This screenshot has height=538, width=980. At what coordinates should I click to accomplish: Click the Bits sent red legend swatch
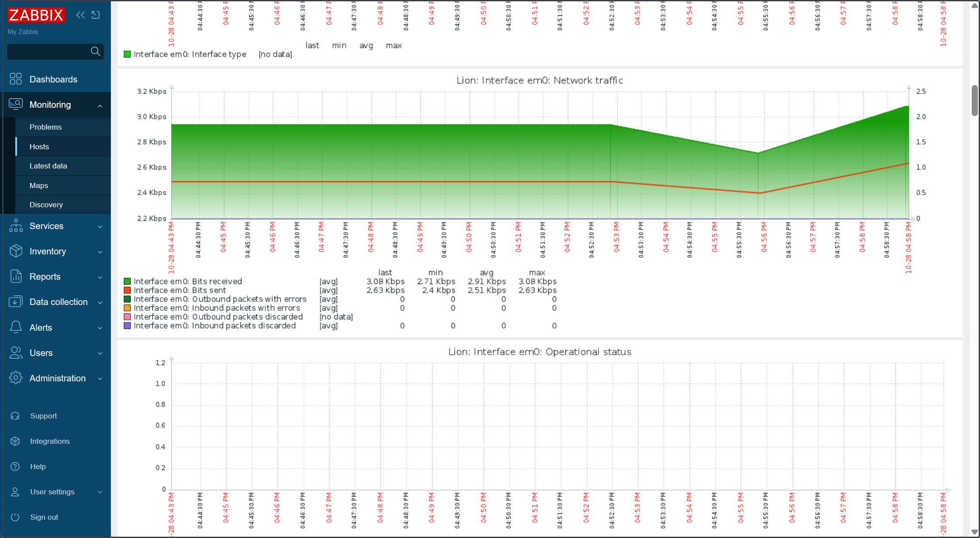[127, 290]
